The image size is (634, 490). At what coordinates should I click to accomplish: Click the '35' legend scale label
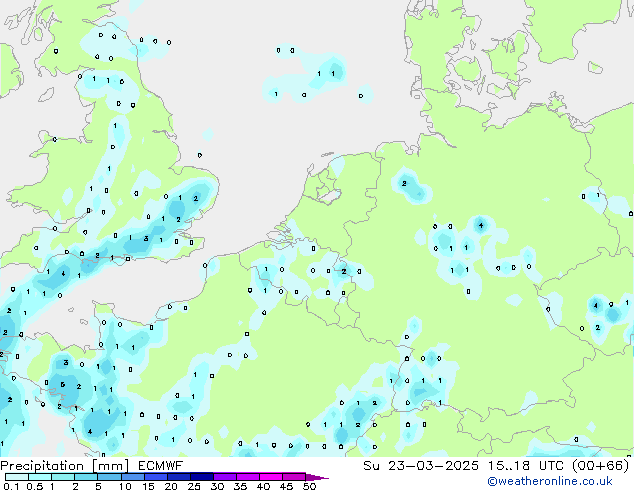(x=240, y=486)
